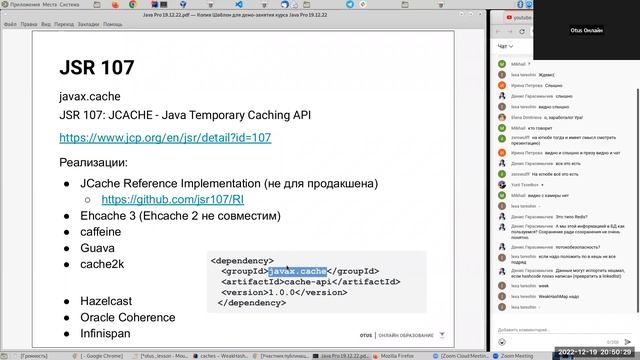Launch Visual Studio Code from panel
The height and width of the screenshot is (360, 640).
[x=239, y=4]
